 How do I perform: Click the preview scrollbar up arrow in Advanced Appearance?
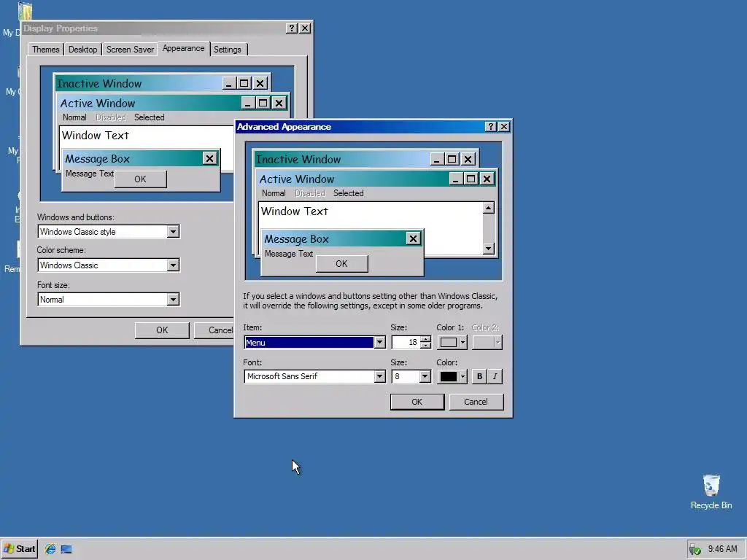488,208
